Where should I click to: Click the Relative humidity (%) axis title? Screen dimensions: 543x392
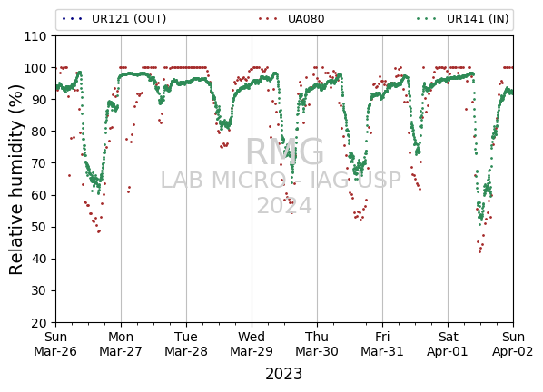16,180
